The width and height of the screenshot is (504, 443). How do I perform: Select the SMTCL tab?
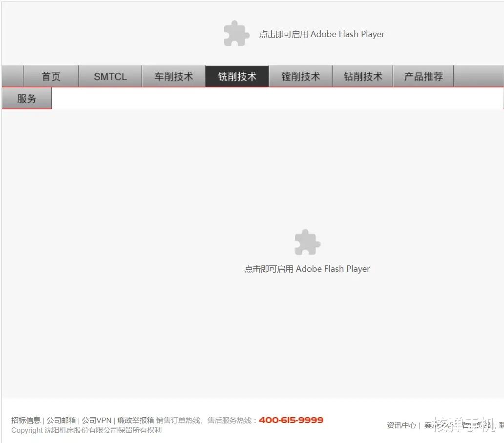[110, 76]
